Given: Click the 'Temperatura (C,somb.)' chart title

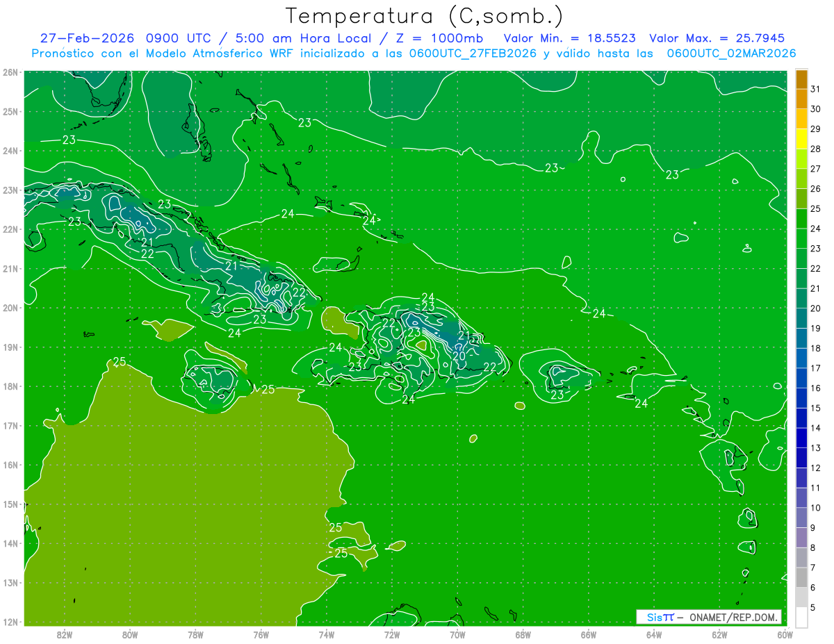Looking at the screenshot, I should tap(425, 16).
